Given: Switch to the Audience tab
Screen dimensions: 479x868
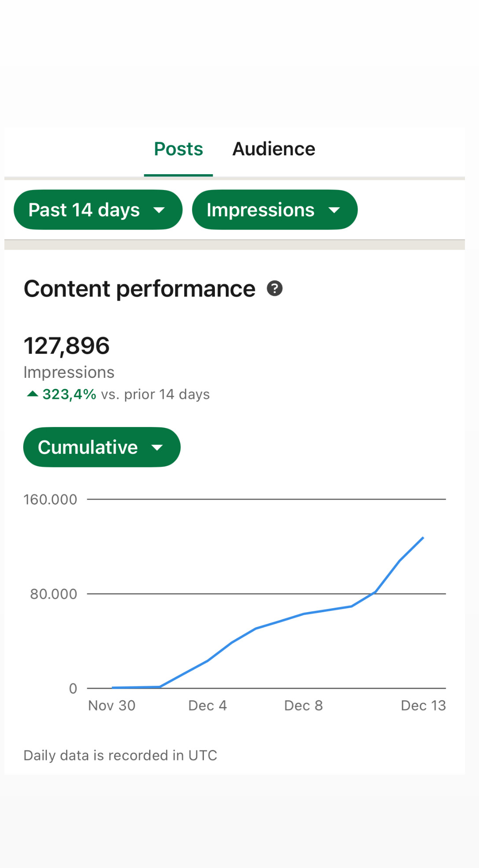Looking at the screenshot, I should pyautogui.click(x=274, y=149).
